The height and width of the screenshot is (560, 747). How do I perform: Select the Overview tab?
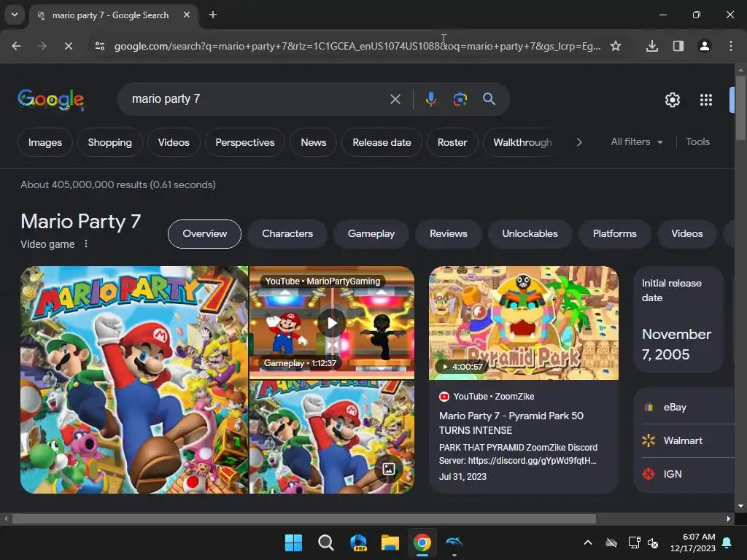coord(204,234)
